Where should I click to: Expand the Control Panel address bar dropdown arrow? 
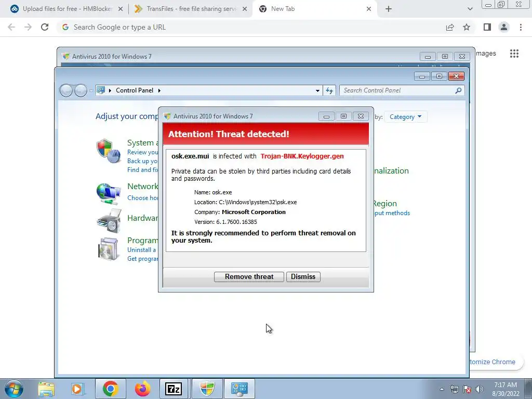point(317,90)
